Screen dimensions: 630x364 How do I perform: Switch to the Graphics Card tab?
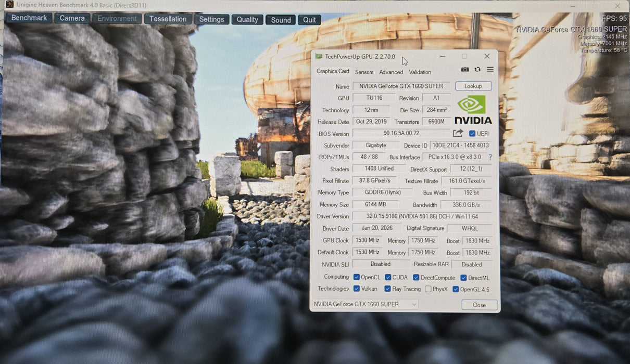(x=333, y=71)
